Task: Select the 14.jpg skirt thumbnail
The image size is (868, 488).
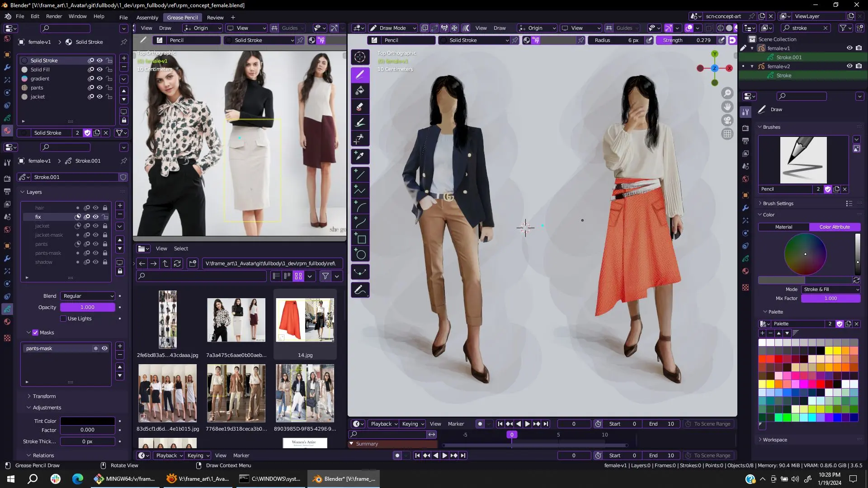Action: pos(305,320)
